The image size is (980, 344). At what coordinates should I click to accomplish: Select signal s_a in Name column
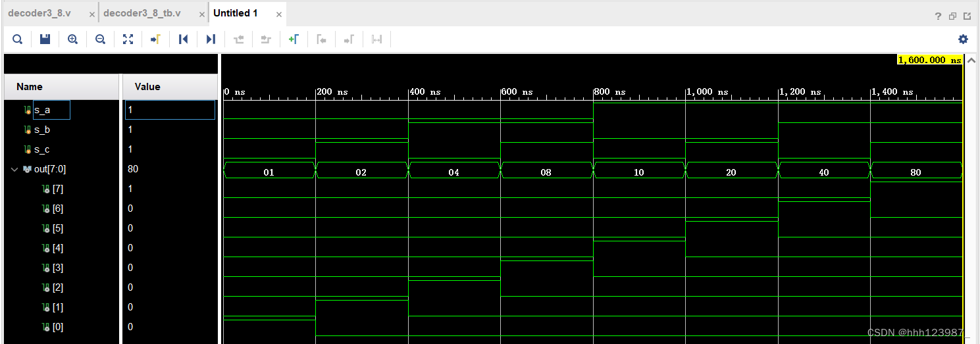point(42,110)
